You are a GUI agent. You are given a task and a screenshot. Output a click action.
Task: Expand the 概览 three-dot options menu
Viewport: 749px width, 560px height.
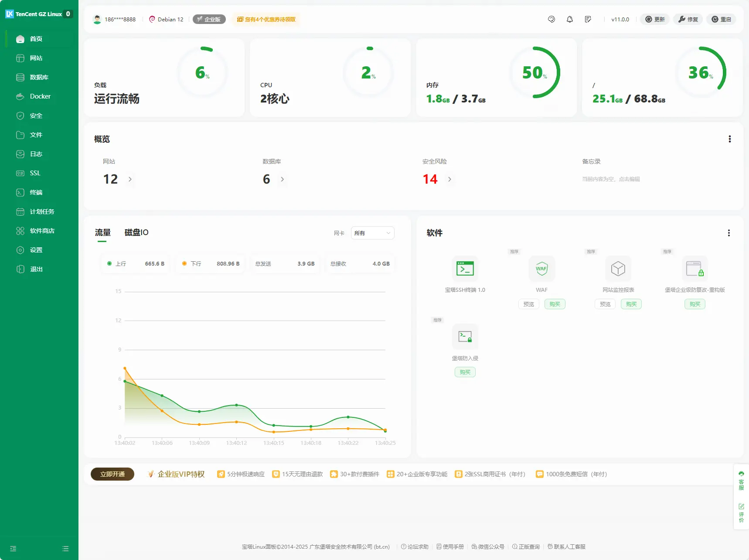[x=729, y=139]
